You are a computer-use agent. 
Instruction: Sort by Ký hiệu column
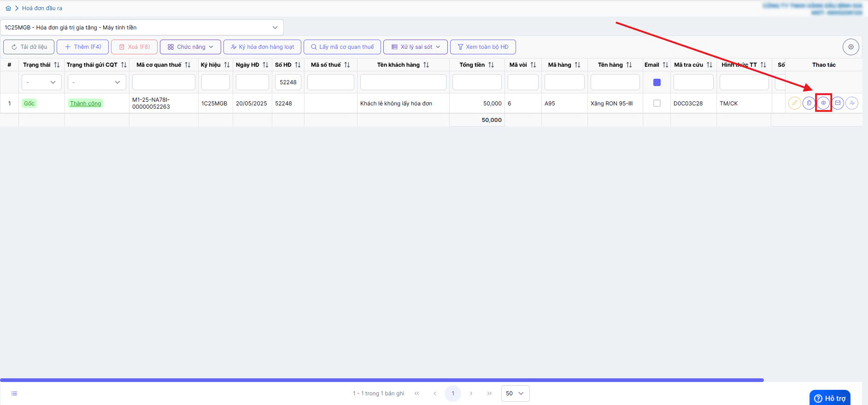click(227, 65)
